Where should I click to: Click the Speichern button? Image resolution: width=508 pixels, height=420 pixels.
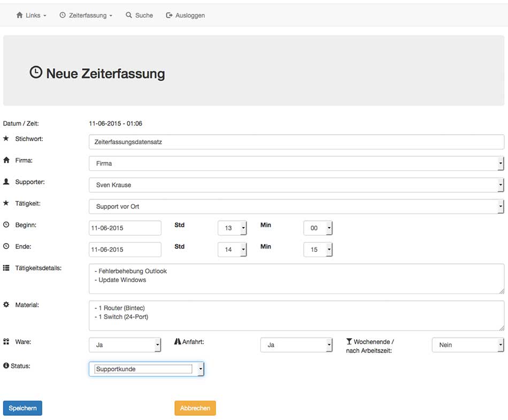pyautogui.click(x=22, y=408)
